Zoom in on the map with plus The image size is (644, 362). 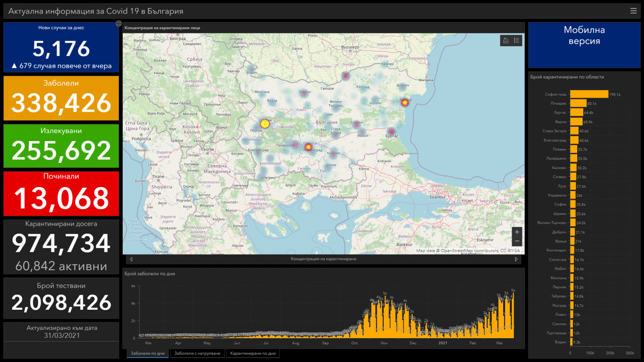pos(517,232)
